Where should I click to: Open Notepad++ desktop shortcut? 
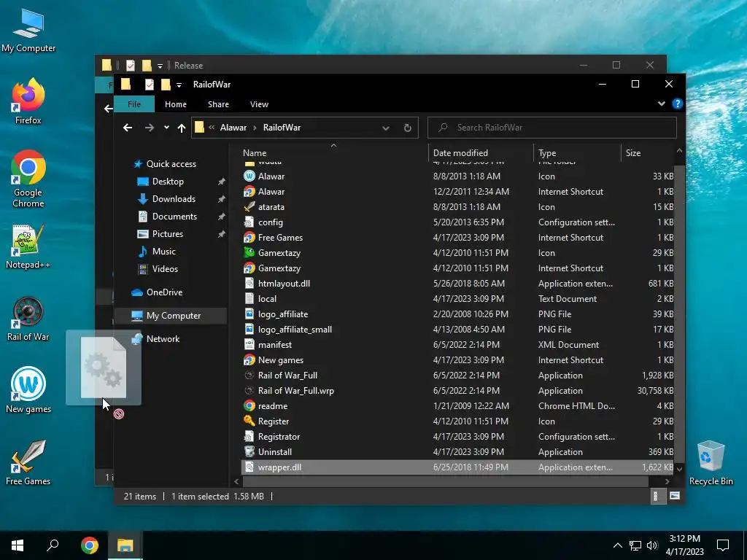coord(28,246)
